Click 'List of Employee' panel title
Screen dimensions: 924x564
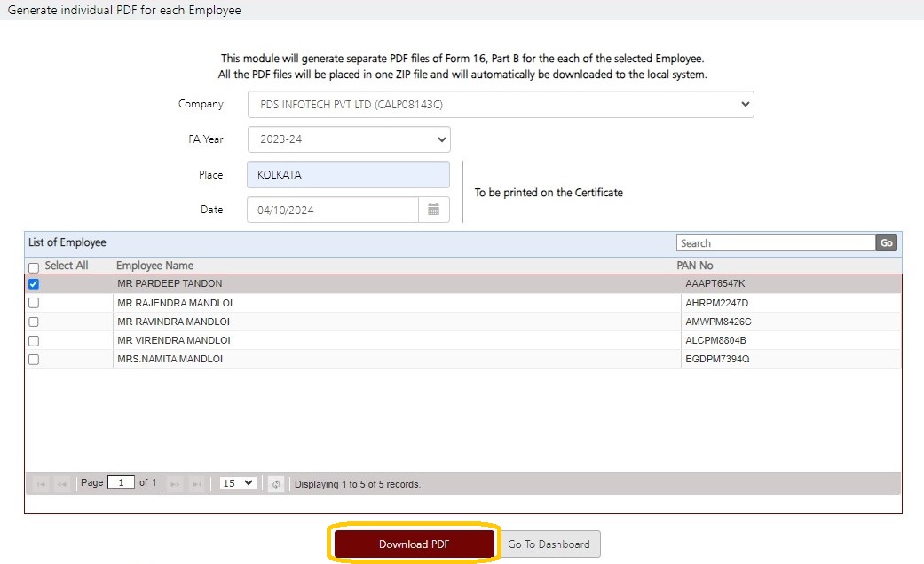point(67,242)
